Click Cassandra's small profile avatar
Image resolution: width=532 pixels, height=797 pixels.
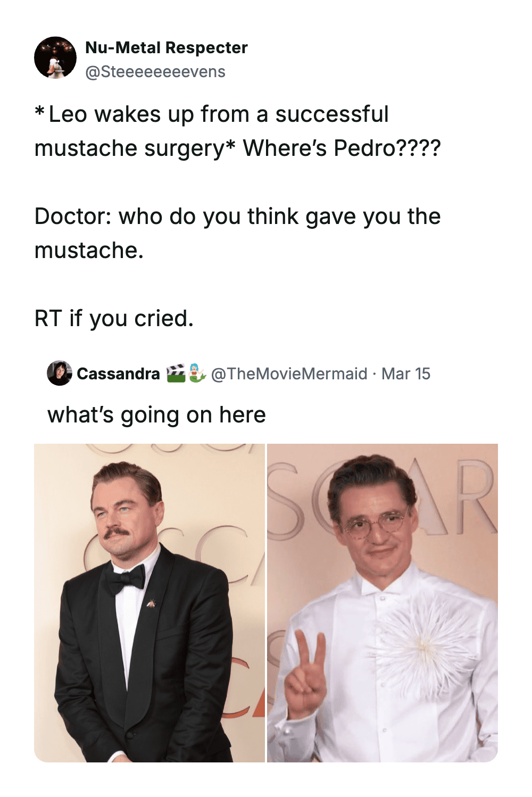point(59,373)
